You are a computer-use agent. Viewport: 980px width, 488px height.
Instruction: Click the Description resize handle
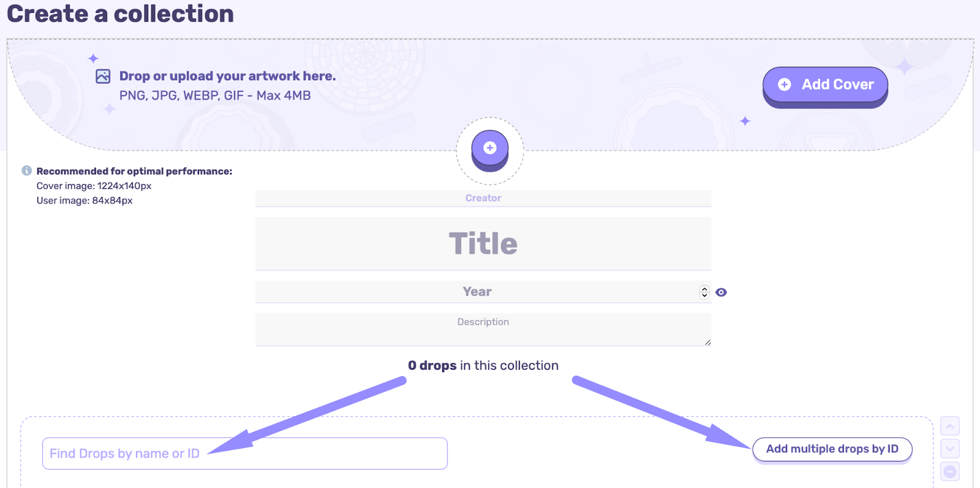[708, 343]
